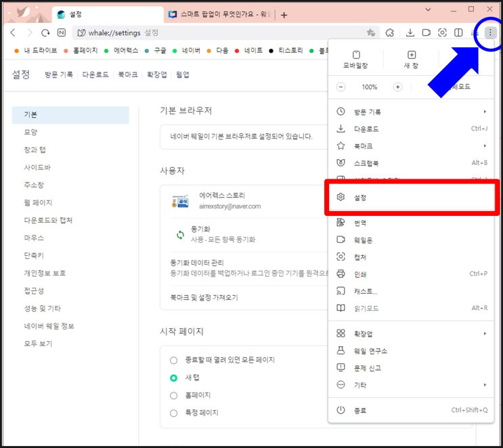The height and width of the screenshot is (448, 503).
Task: Go to 웹앱 header link
Action: [x=183, y=74]
